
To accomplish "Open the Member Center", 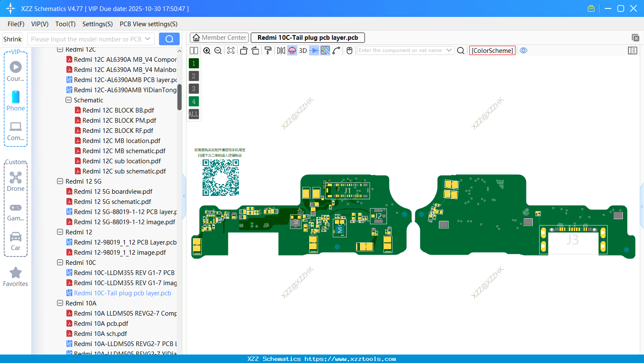I will click(219, 37).
